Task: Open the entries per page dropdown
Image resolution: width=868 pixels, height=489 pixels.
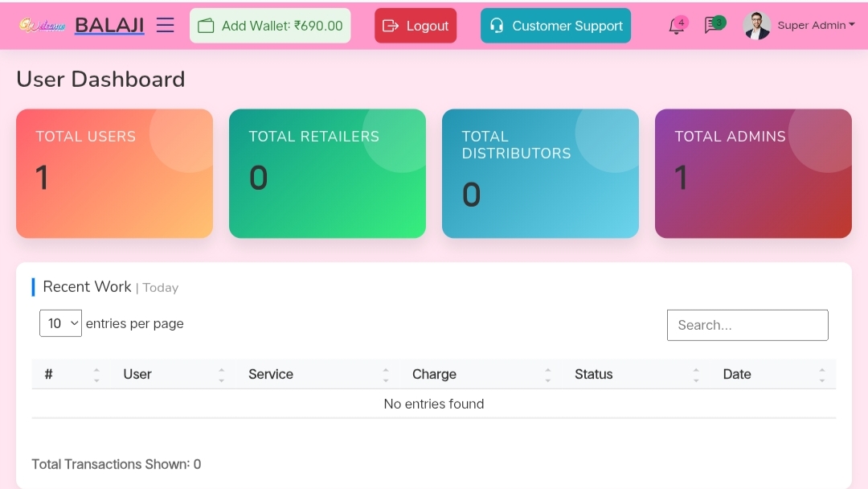Action: (60, 323)
